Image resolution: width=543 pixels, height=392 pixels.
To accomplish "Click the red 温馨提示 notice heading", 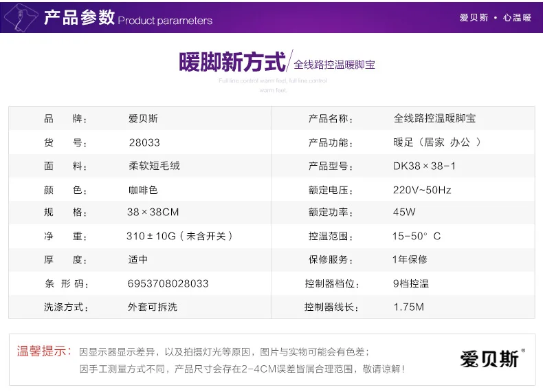I will (x=44, y=351).
